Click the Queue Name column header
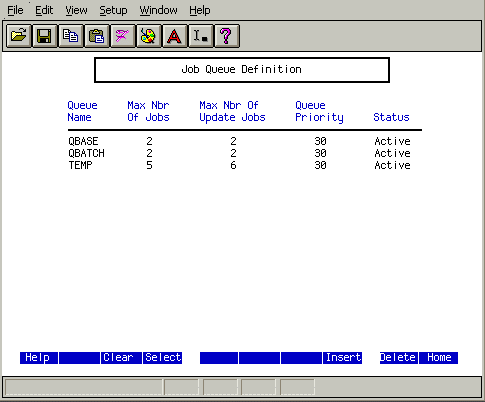Viewport: 485px width, 402px height. (82, 111)
